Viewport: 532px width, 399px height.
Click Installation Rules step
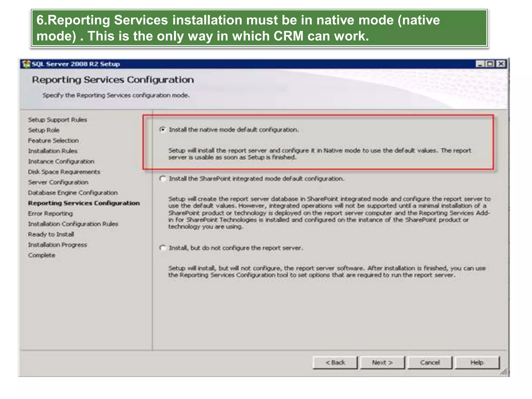(53, 151)
